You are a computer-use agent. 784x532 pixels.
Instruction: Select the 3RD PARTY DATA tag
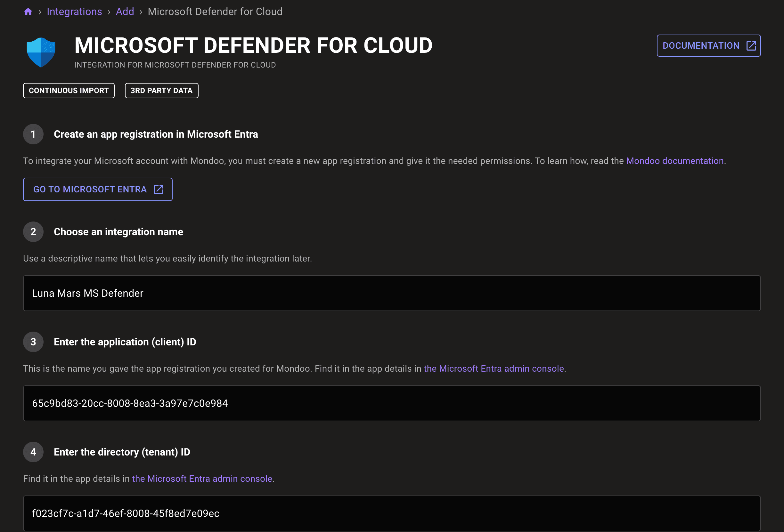[x=161, y=90]
